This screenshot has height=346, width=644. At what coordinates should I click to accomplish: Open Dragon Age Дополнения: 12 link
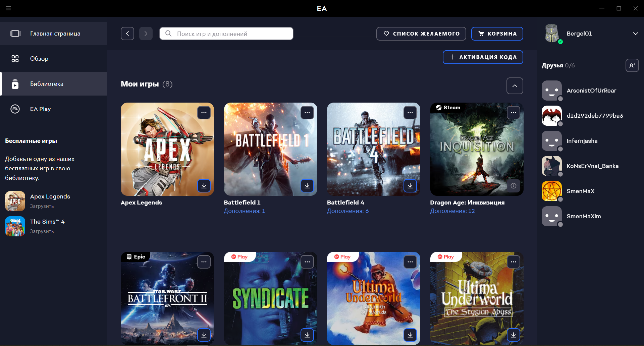[452, 211]
